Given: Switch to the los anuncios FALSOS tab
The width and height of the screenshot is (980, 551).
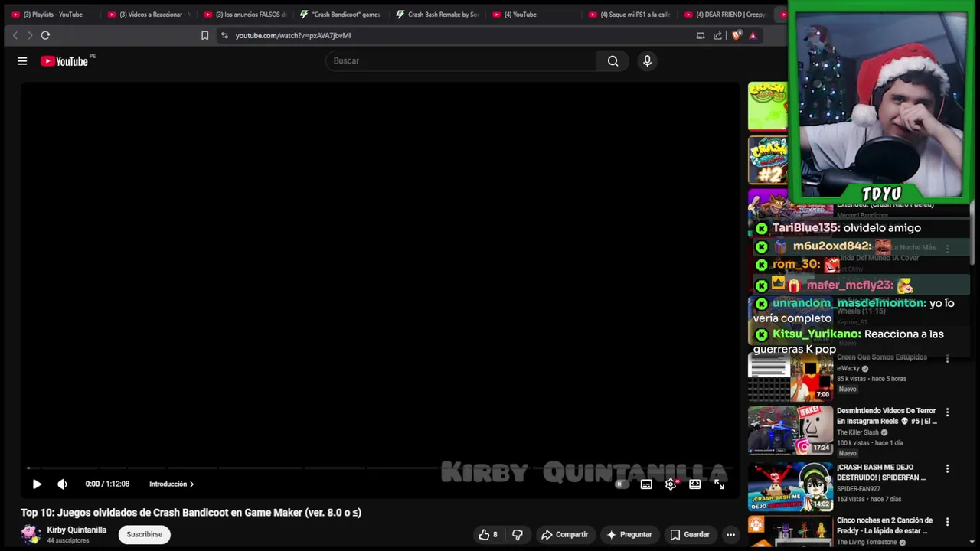Looking at the screenshot, I should pos(245,14).
